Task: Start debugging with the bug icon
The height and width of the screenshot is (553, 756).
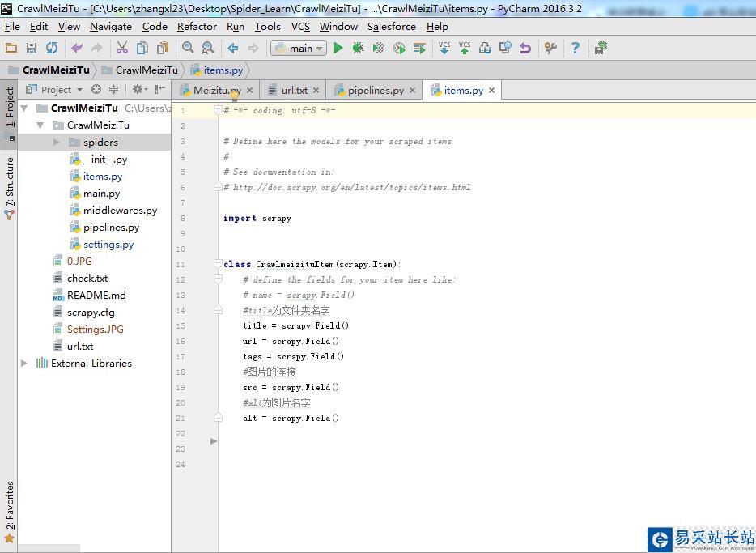Action: pos(359,48)
